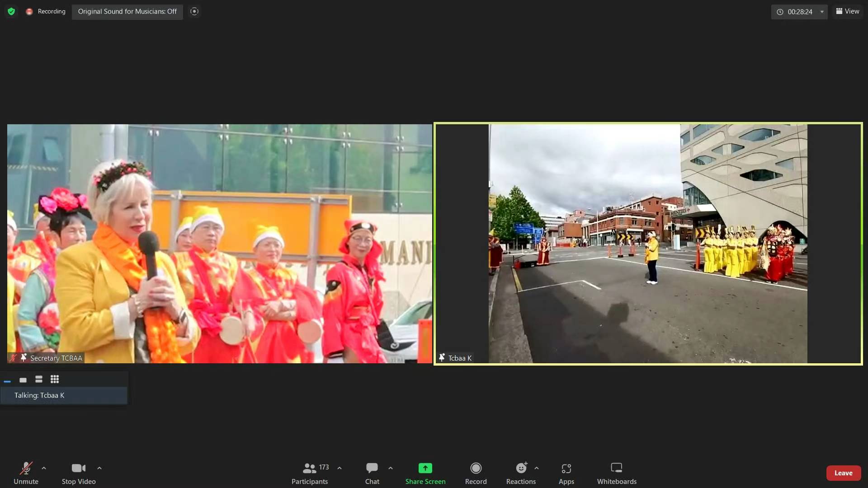This screenshot has height=488, width=868.
Task: Open Whiteboards
Action: click(616, 473)
